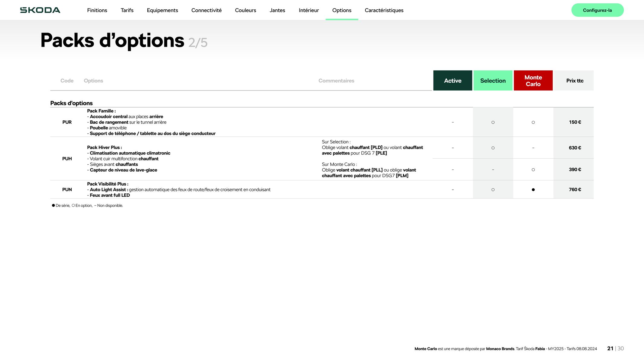The height and width of the screenshot is (362, 644).
Task: Select the Options tab
Action: pos(341,10)
